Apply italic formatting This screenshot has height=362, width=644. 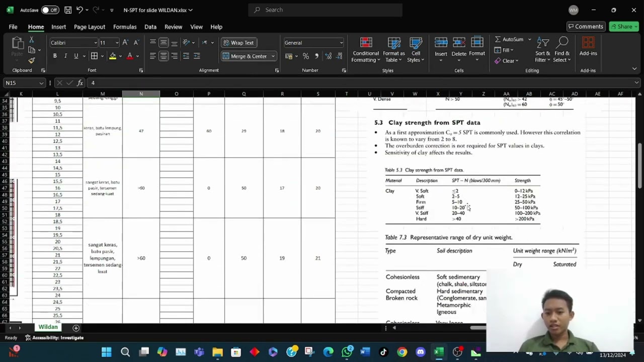[x=65, y=56]
